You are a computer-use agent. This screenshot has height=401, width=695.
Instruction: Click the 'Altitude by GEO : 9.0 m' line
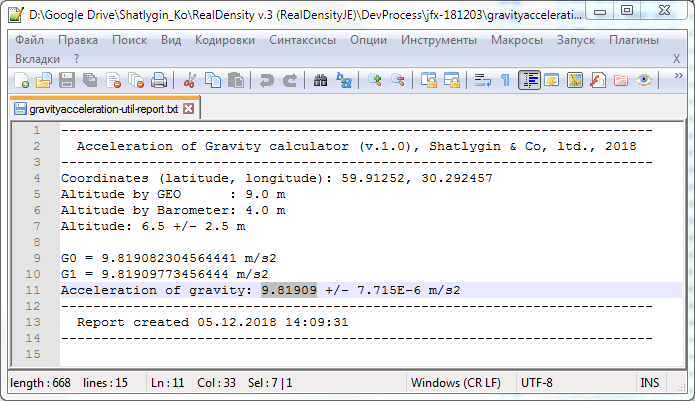click(x=173, y=195)
